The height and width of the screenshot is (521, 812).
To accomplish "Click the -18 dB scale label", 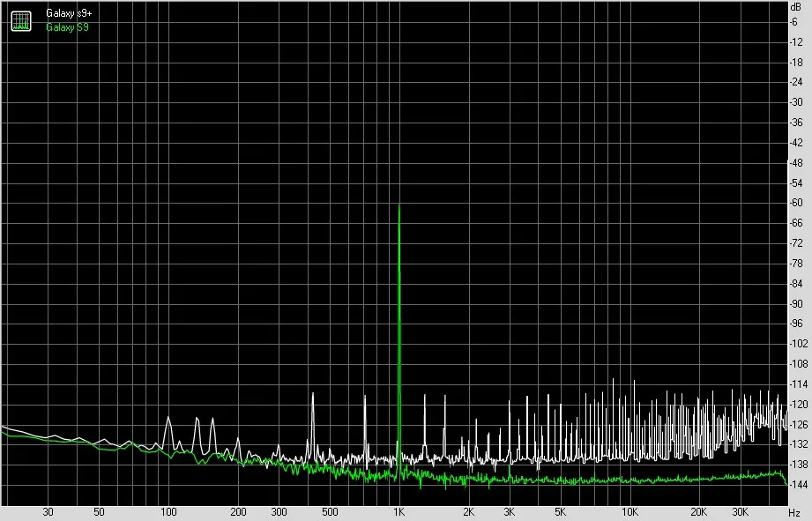I will [x=796, y=63].
